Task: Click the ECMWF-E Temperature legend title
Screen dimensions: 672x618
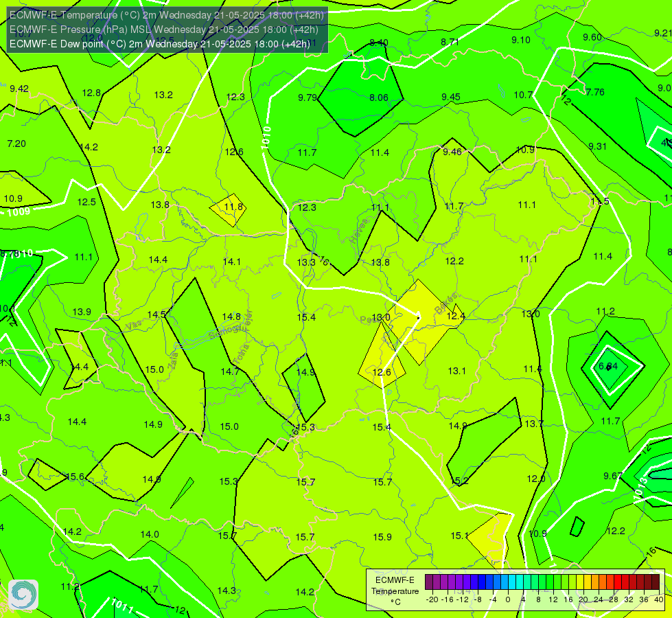Action: (x=395, y=591)
